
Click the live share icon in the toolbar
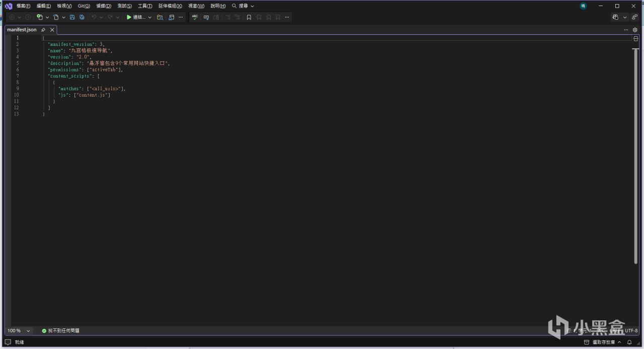coord(635,17)
